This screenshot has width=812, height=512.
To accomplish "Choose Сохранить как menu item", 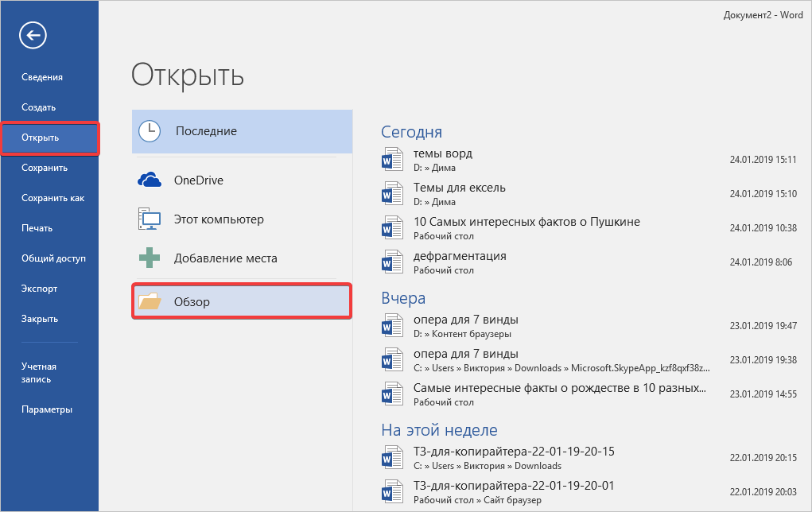I will [52, 198].
